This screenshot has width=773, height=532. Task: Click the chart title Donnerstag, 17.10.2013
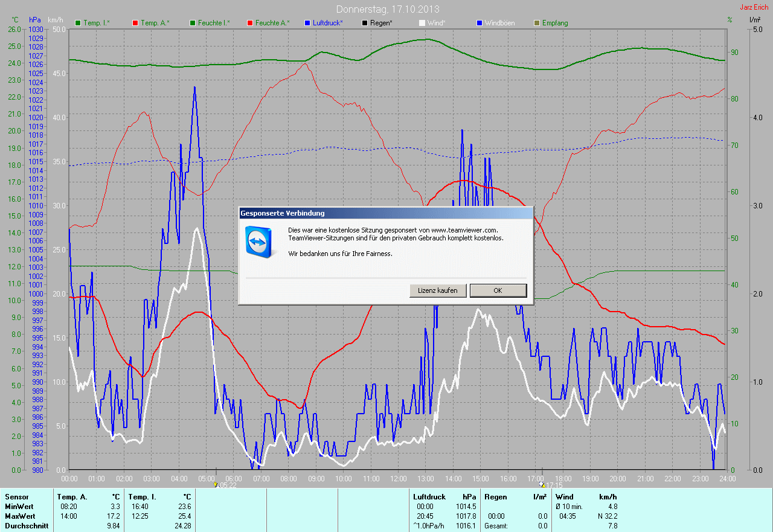pos(388,9)
